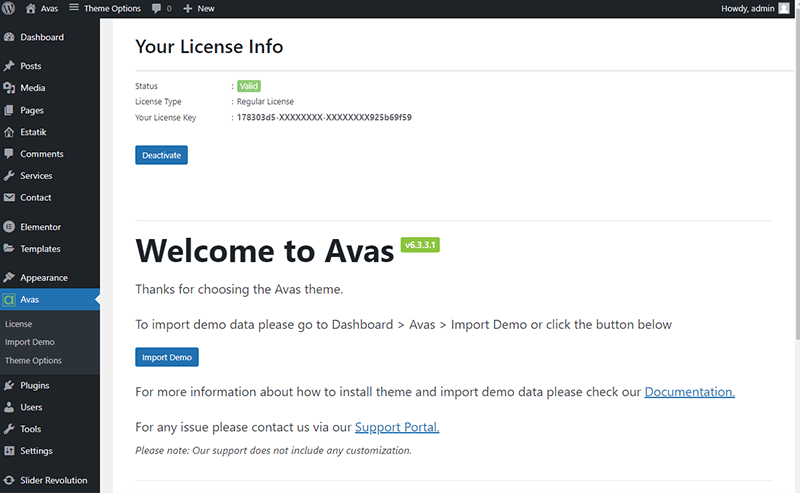Click the Deactivate license button
This screenshot has height=493, width=800.
point(161,155)
